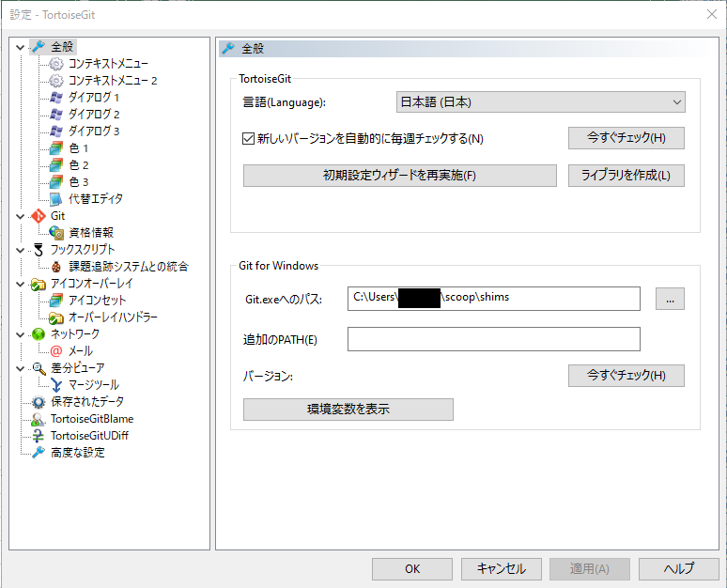Select TortoiseGitBlame in the tree
Screen dimensions: 727x588
[x=92, y=419]
